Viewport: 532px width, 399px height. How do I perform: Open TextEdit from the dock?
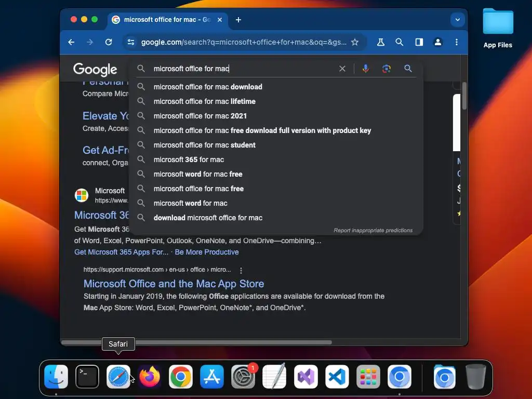274,377
